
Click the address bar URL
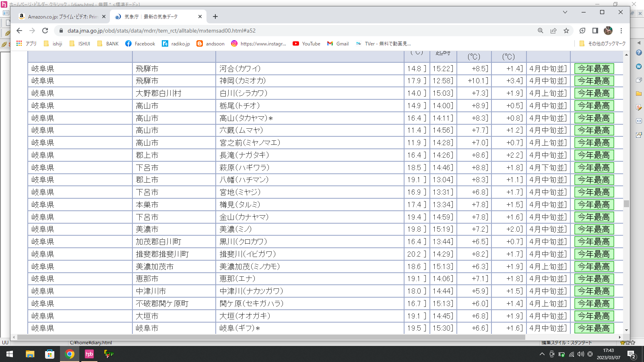(x=161, y=31)
